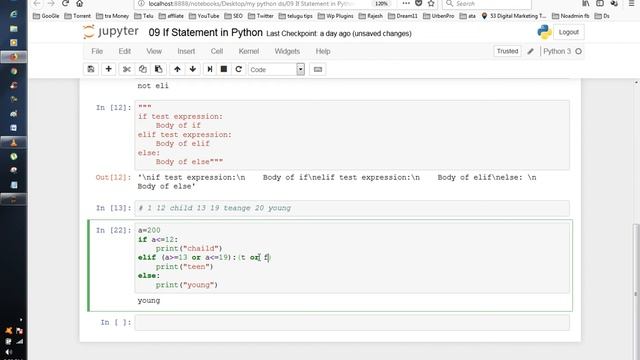Interrupt the kernel with the stop square icon
This screenshot has height=360, width=640.
tap(224, 69)
